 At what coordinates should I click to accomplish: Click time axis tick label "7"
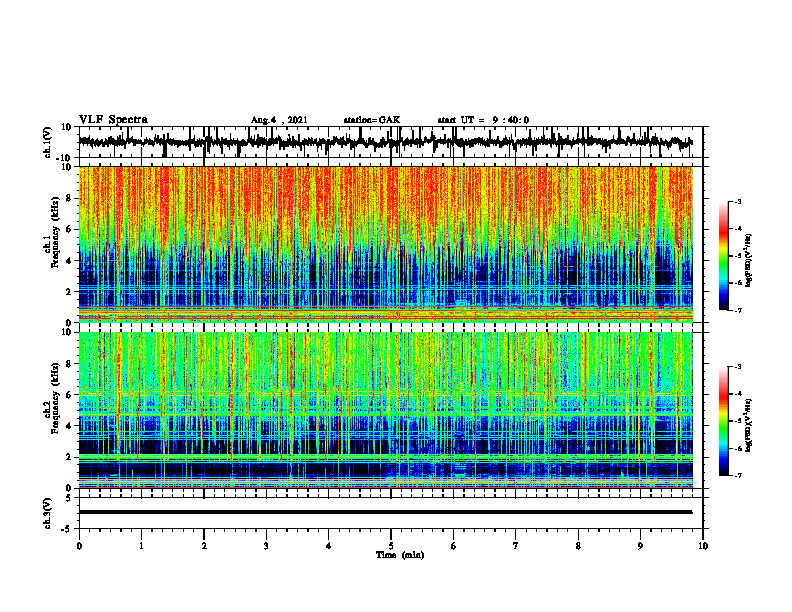click(516, 546)
